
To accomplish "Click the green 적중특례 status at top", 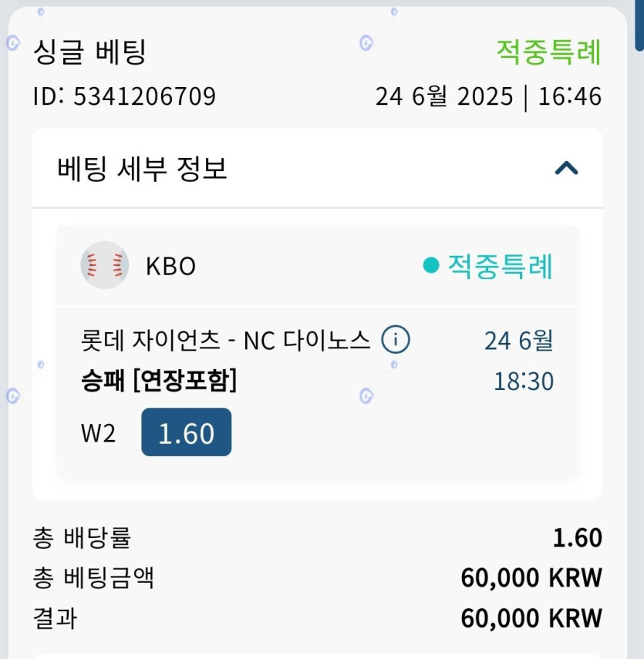I will click(x=548, y=52).
